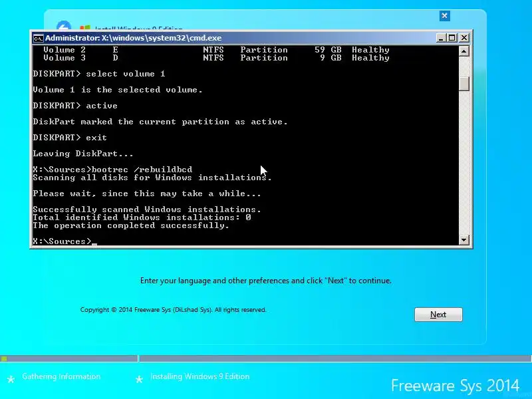This screenshot has height=399, width=532.
Task: Click the 'DISKPART> exit' line
Action: (70, 138)
